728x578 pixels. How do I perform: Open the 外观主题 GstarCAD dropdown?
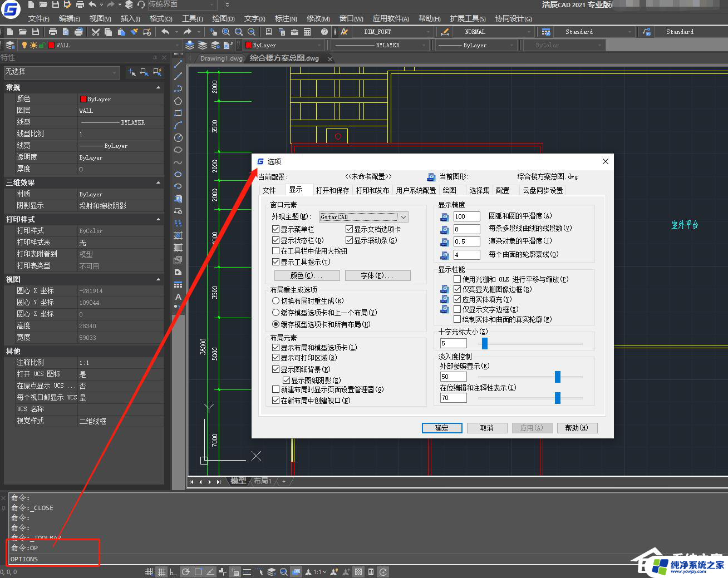363,217
